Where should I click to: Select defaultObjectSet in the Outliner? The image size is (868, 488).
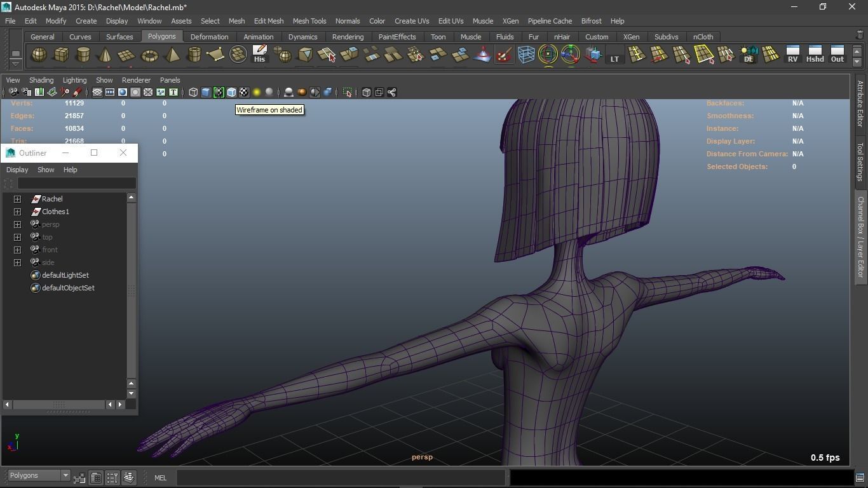click(68, 288)
